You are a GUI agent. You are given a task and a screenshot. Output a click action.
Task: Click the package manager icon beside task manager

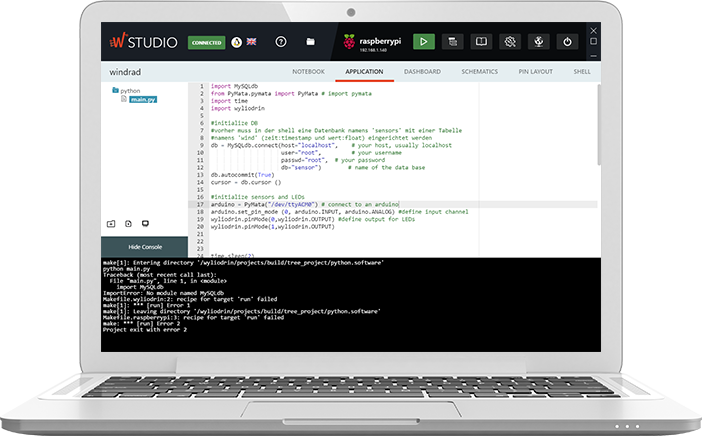481,42
